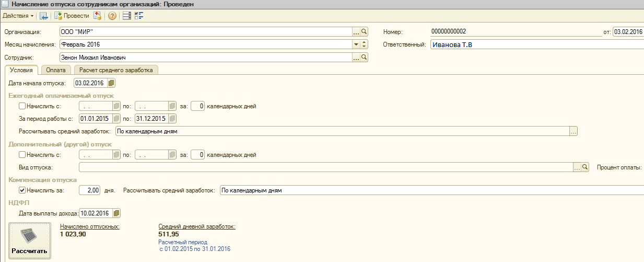644x262 pixels.
Task: Open calendar for Дата выплаты дохода
Action: tap(116, 213)
